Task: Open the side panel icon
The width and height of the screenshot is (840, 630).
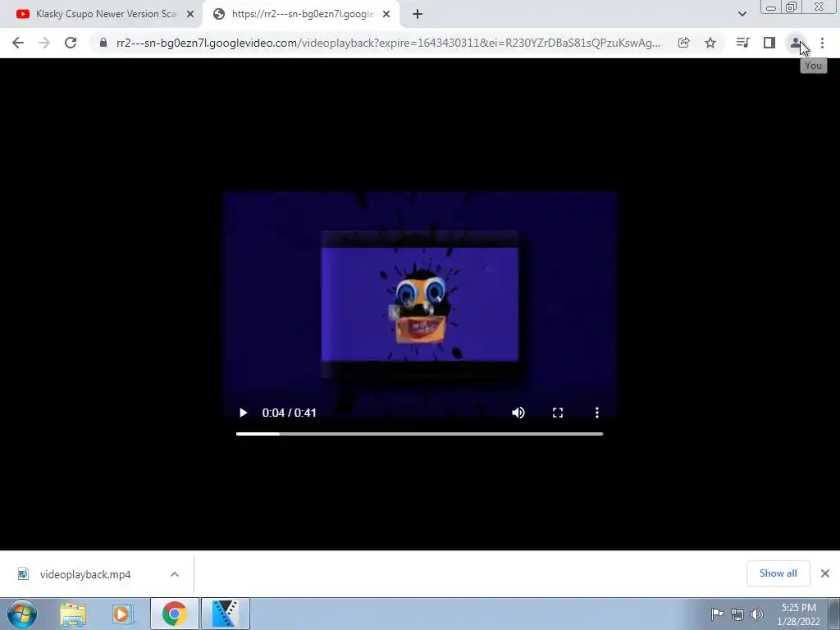Action: pos(769,43)
